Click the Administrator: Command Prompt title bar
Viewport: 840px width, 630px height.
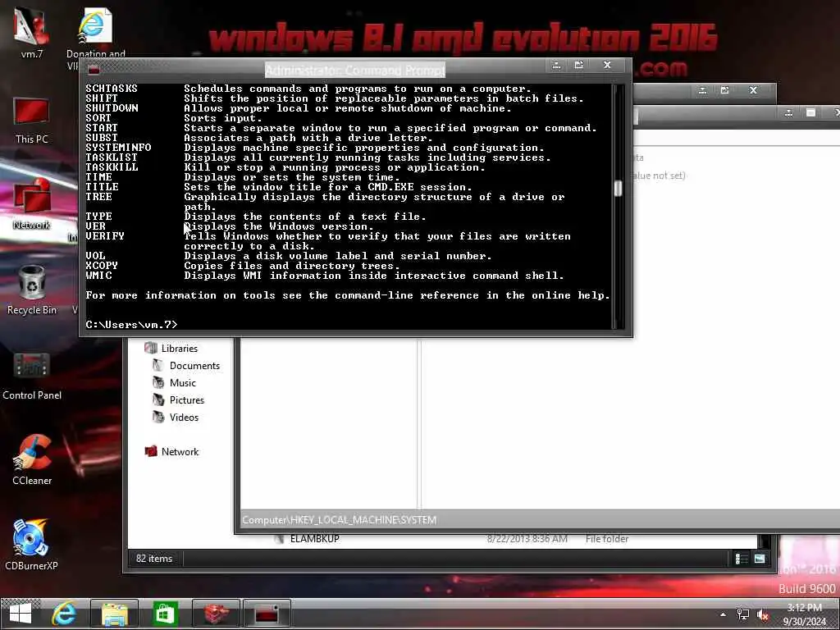354,71
